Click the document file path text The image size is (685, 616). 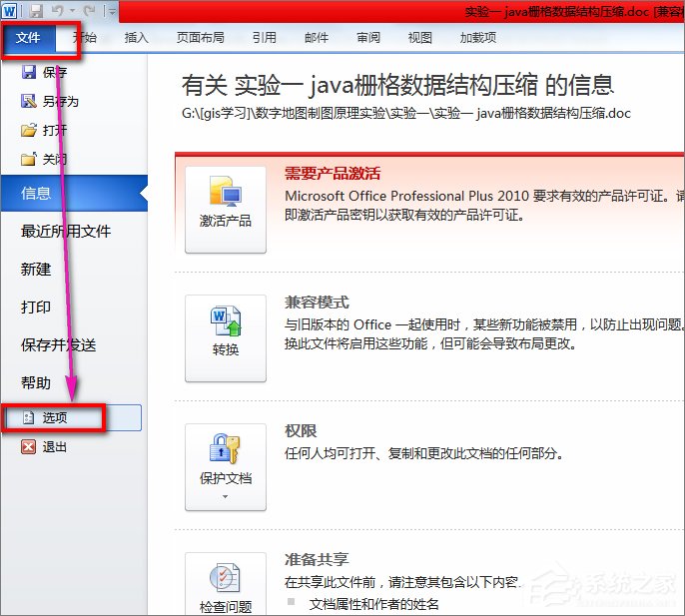click(x=406, y=114)
